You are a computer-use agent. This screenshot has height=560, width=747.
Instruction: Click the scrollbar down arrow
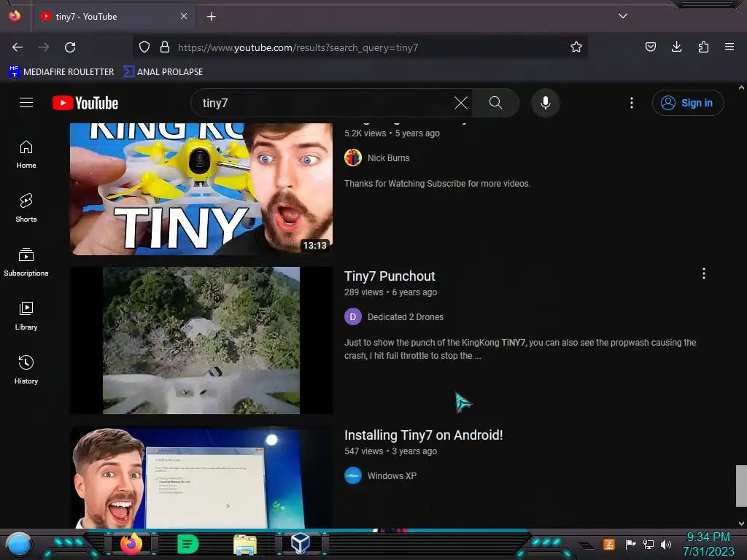741,524
